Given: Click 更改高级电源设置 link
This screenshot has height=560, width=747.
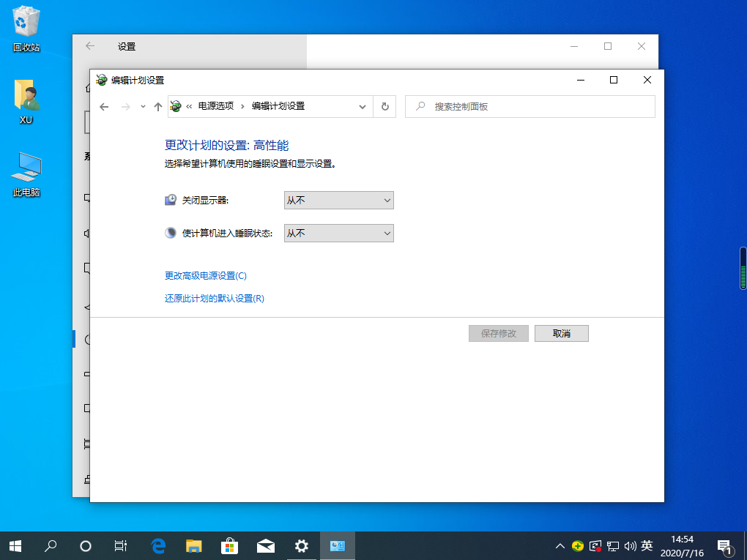Looking at the screenshot, I should click(x=206, y=276).
